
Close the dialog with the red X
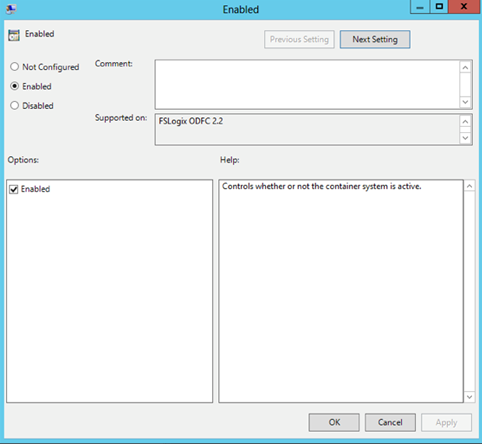(464, 7)
